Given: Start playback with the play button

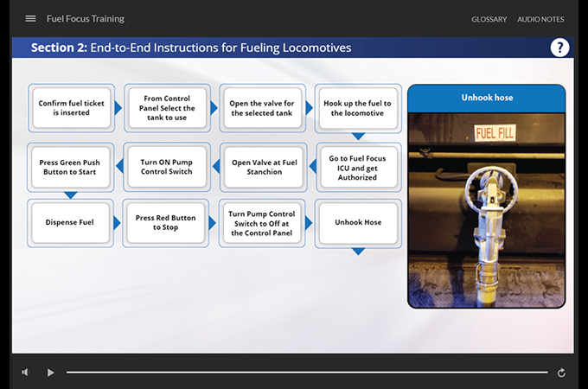Looking at the screenshot, I should 51,373.
